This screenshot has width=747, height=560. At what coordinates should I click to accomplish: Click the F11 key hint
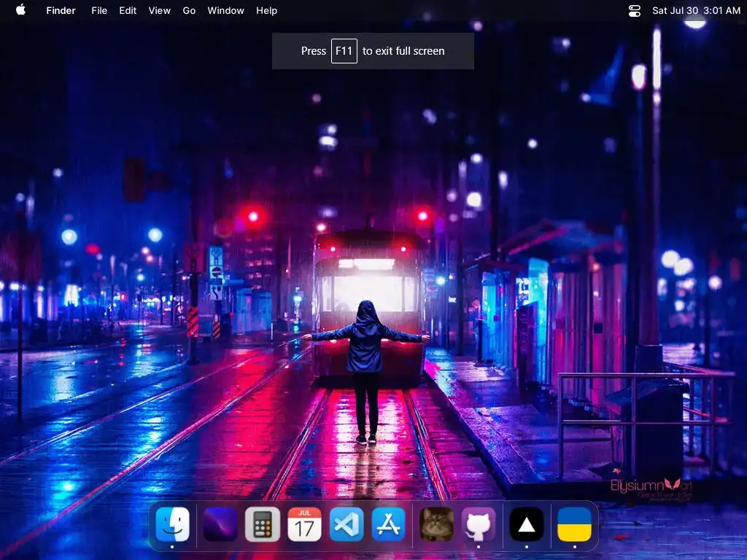pos(344,51)
